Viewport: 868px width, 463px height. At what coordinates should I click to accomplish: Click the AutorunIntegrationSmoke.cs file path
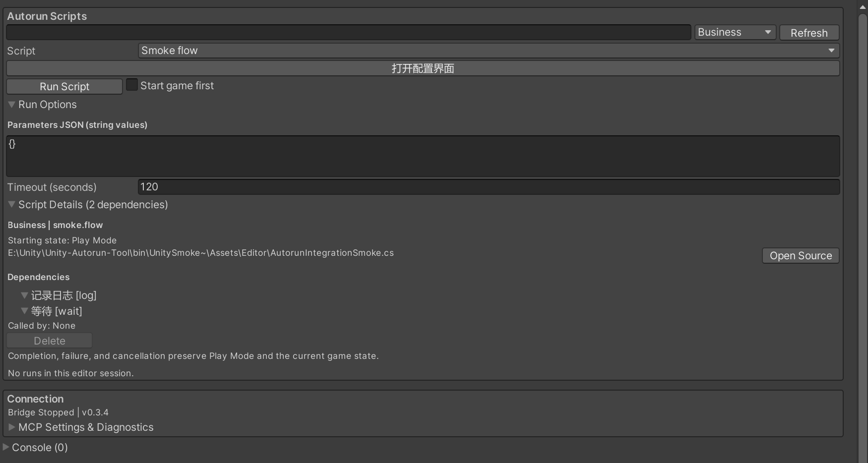201,253
